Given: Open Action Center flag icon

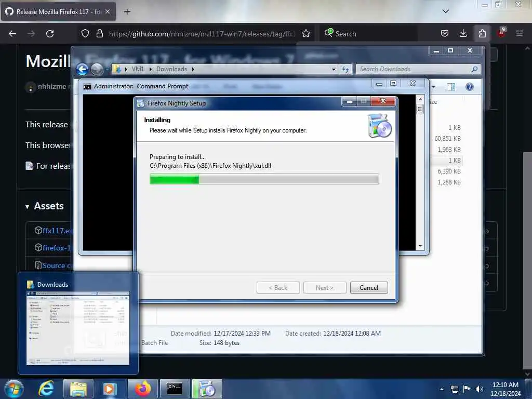Looking at the screenshot, I should 467,389.
